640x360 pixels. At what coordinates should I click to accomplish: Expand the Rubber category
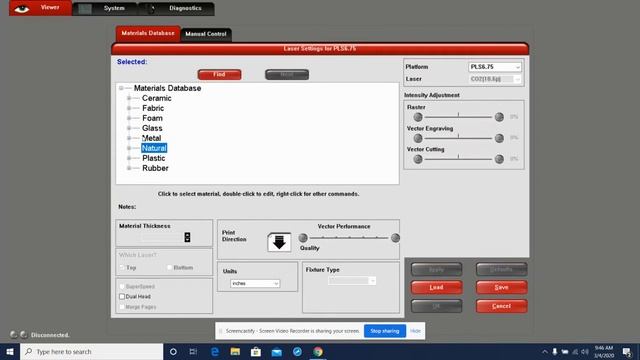tap(129, 168)
